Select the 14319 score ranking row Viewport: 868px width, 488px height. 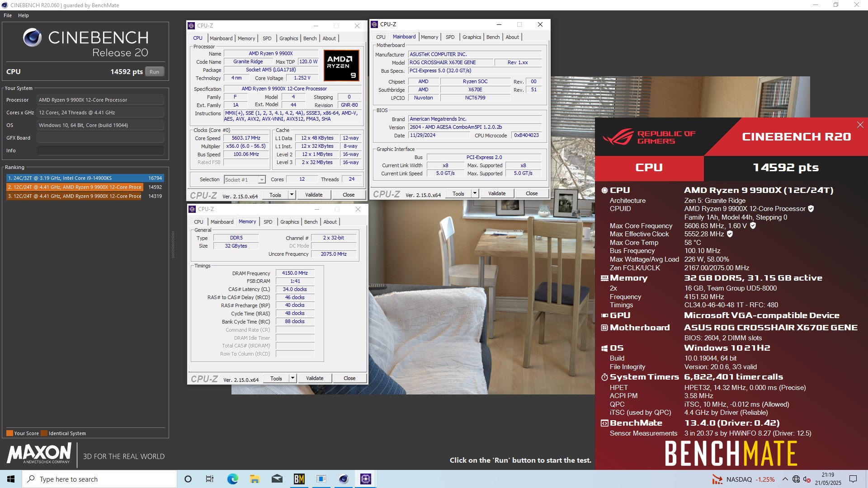[x=85, y=196]
